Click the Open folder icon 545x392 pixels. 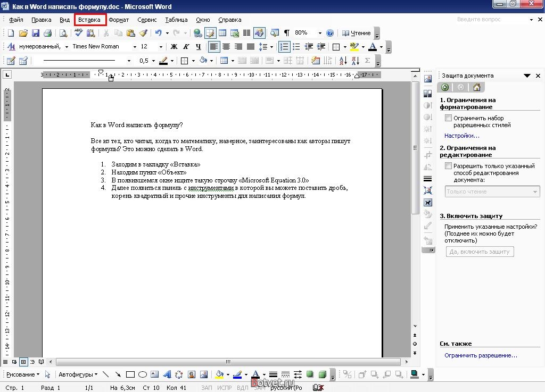[x=23, y=33]
